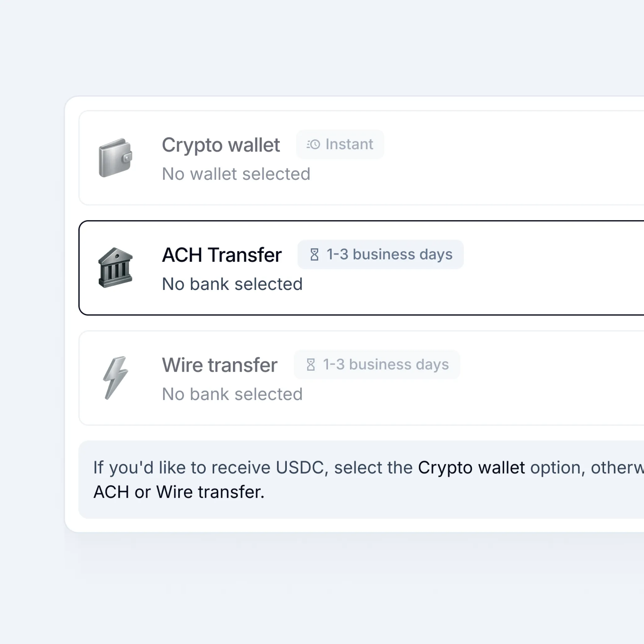Viewport: 644px width, 644px height.
Task: Click the hourglass icon in the ACH Transfer badge
Action: click(x=314, y=255)
